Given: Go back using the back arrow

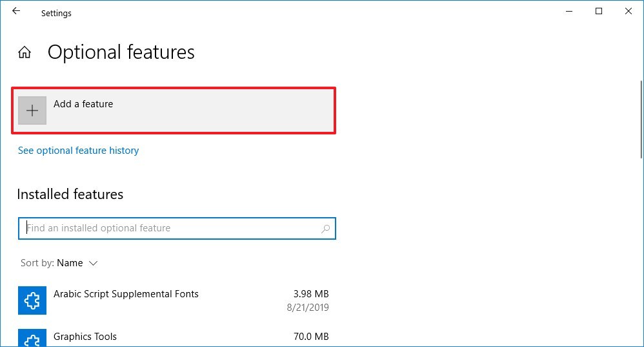Looking at the screenshot, I should [x=16, y=12].
